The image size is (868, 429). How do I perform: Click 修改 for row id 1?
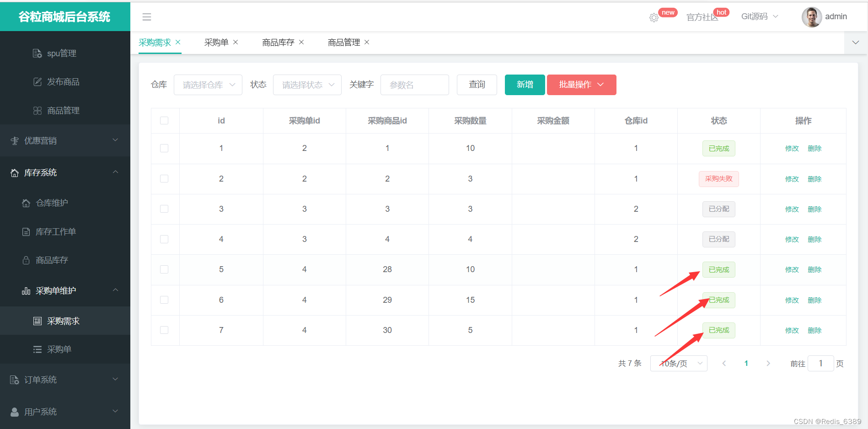coord(792,149)
